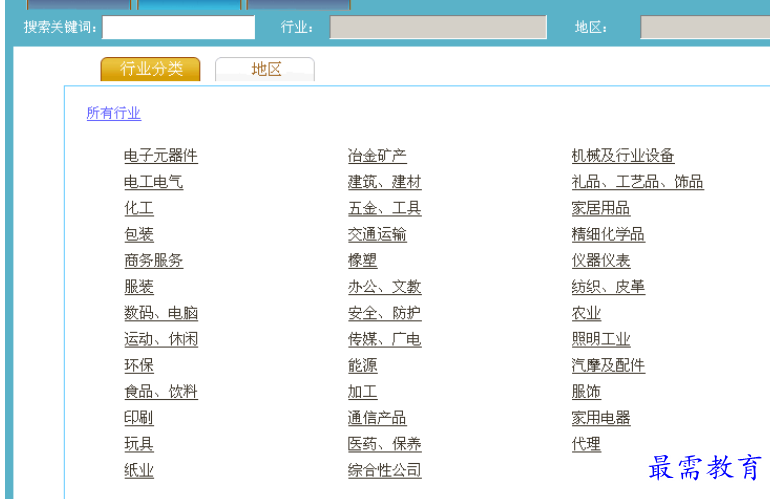Image resolution: width=770 pixels, height=499 pixels.
Task: Select the 农业 category link
Action: pyautogui.click(x=586, y=313)
